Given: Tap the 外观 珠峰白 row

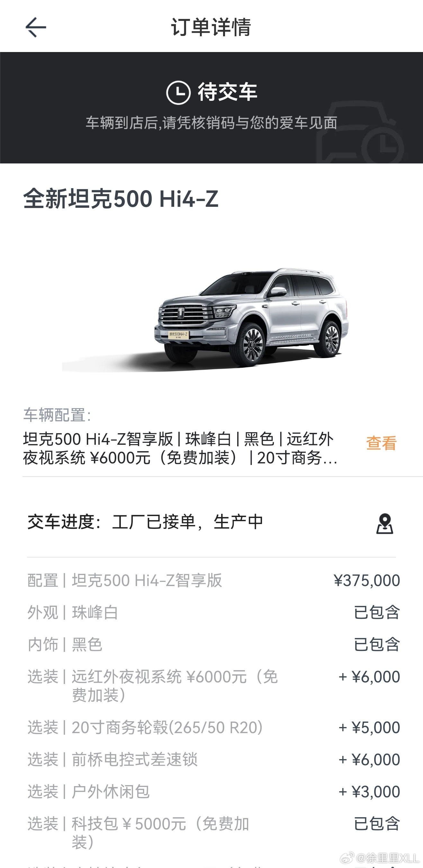Looking at the screenshot, I should [213, 612].
